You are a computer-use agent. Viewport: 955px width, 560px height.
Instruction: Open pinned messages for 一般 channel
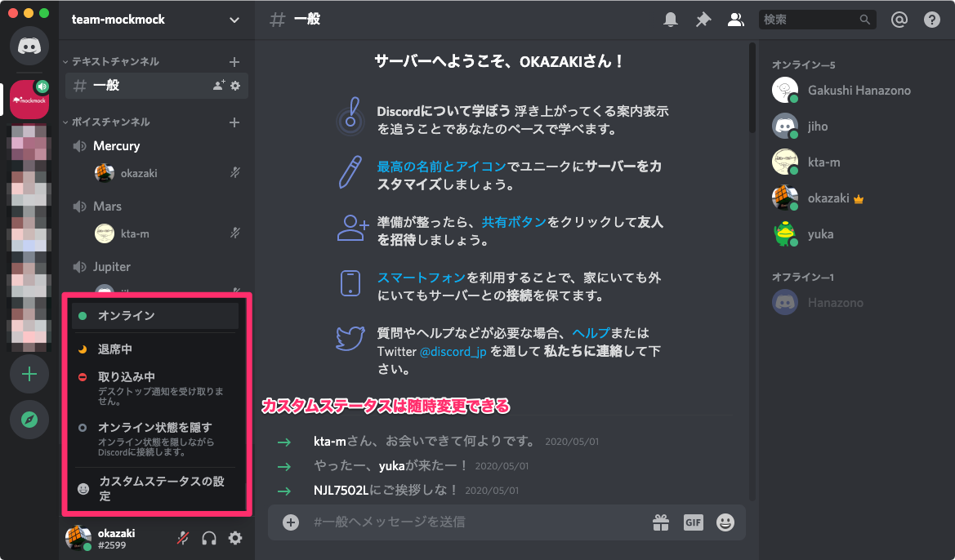pos(703,19)
